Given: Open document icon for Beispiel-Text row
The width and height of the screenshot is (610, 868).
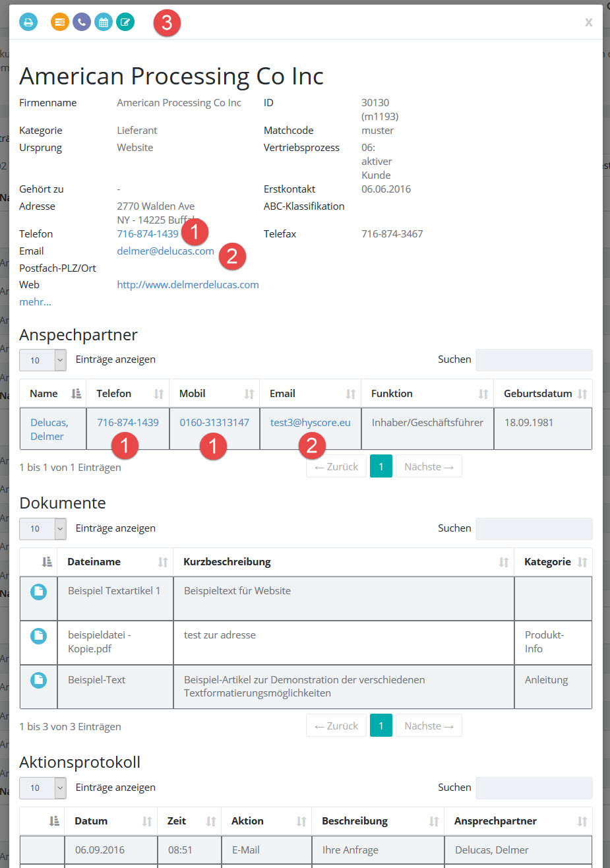Looking at the screenshot, I should click(39, 681).
